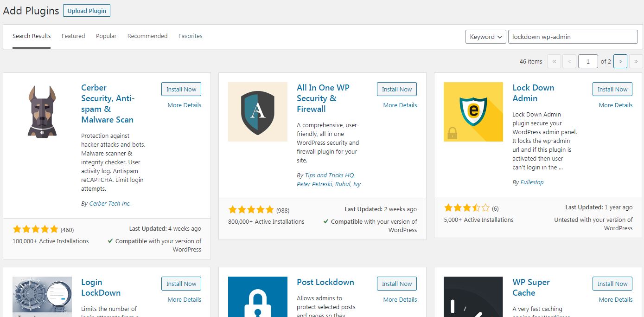Install Lock Down Admin plugin
This screenshot has width=644, height=317.
click(612, 89)
